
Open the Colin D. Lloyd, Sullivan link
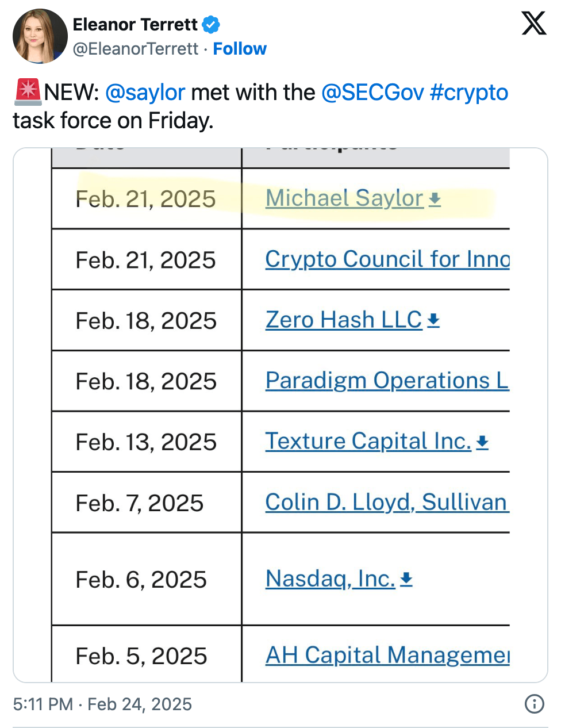pyautogui.click(x=386, y=503)
